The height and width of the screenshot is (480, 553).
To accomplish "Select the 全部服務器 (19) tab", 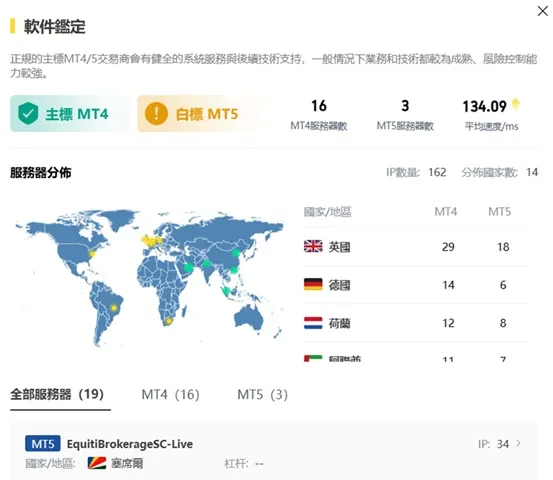I will (57, 394).
